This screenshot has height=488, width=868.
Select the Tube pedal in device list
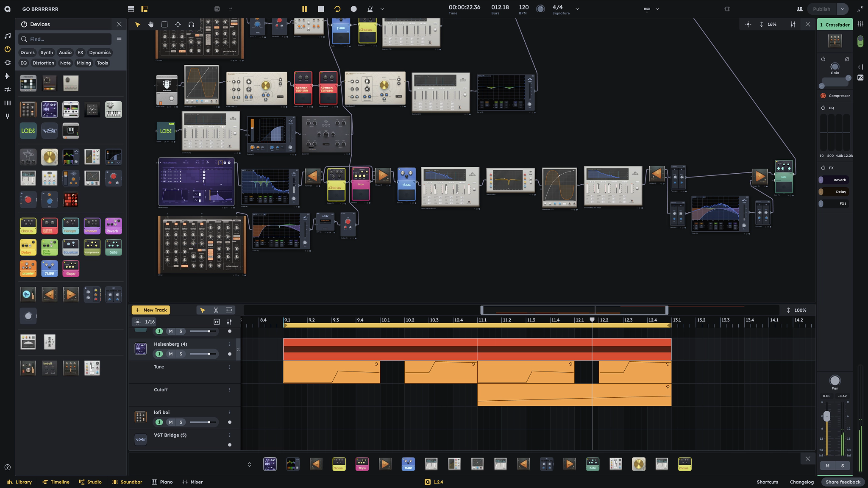(49, 269)
